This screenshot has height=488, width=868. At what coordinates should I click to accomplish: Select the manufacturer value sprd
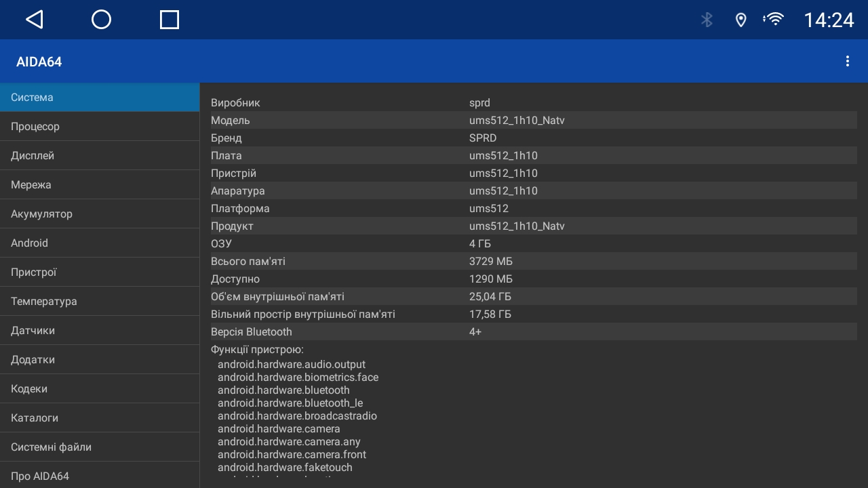click(x=479, y=103)
